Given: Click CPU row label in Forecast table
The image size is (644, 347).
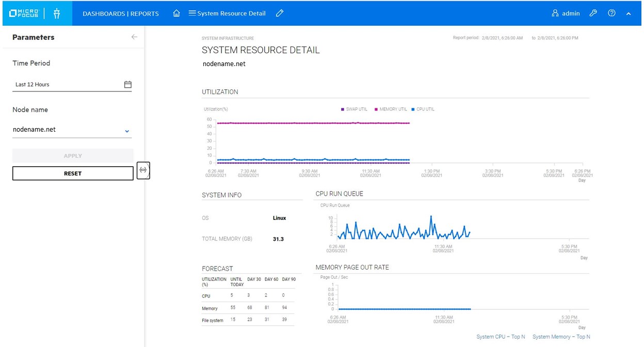Looking at the screenshot, I should click(x=206, y=296).
